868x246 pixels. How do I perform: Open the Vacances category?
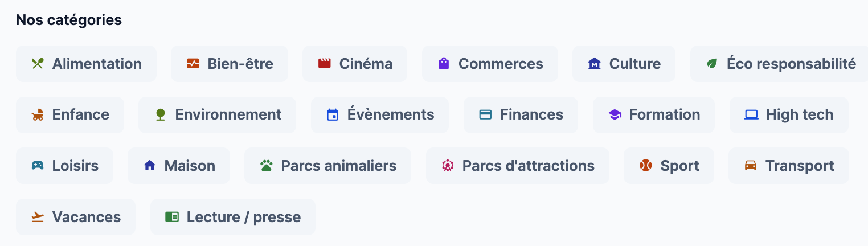pyautogui.click(x=76, y=217)
